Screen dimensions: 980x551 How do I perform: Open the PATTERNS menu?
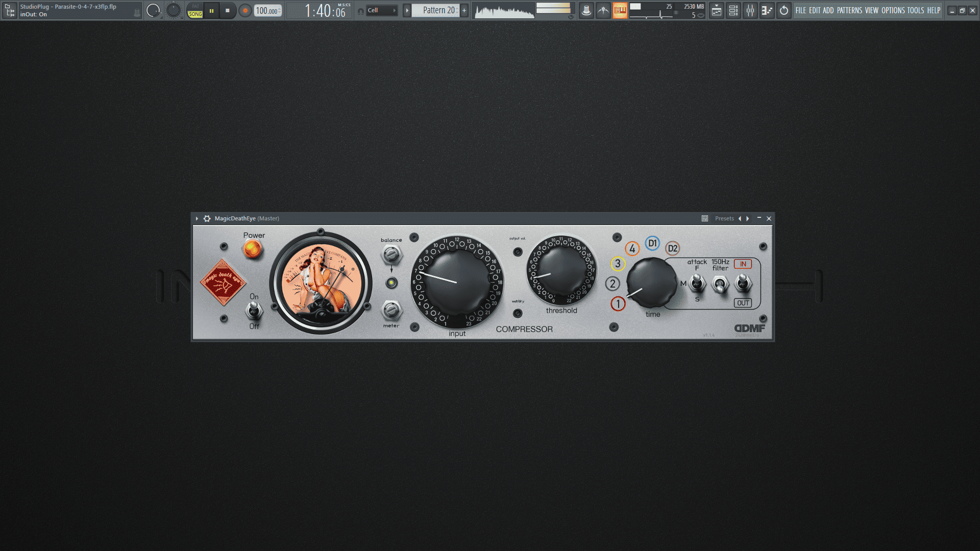pyautogui.click(x=849, y=10)
